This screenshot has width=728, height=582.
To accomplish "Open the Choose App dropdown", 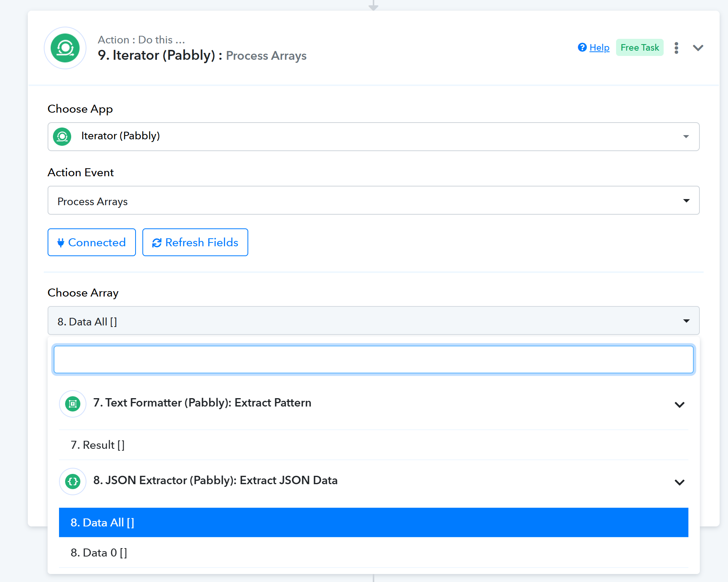I will pos(374,137).
